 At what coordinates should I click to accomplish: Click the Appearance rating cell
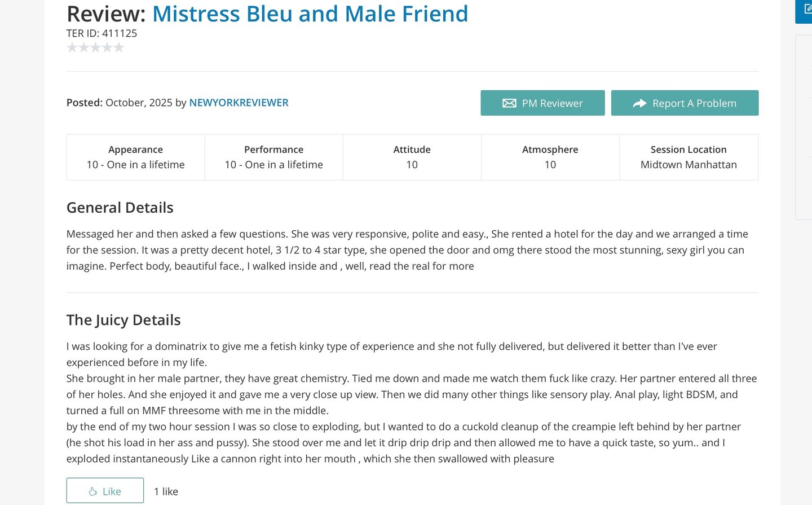(135, 157)
